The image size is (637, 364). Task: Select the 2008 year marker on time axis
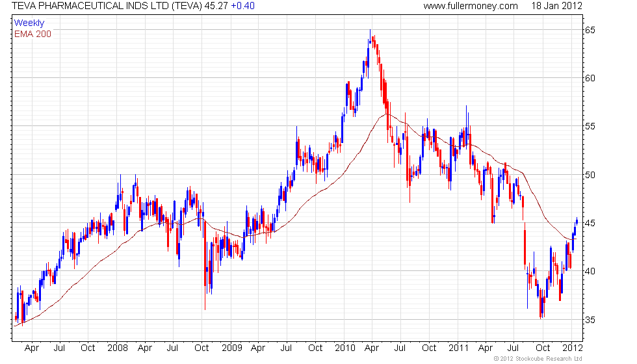[x=118, y=348]
